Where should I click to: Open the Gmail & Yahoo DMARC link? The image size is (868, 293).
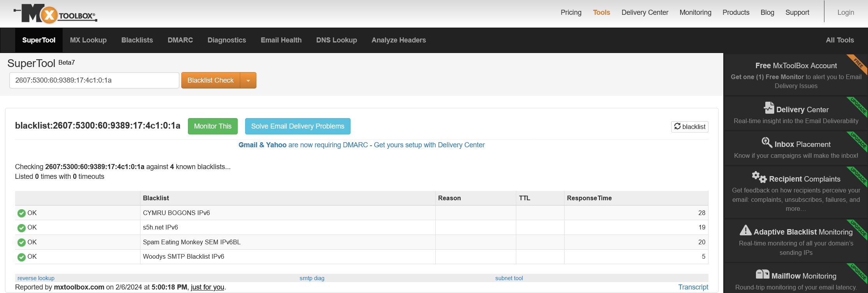point(361,145)
